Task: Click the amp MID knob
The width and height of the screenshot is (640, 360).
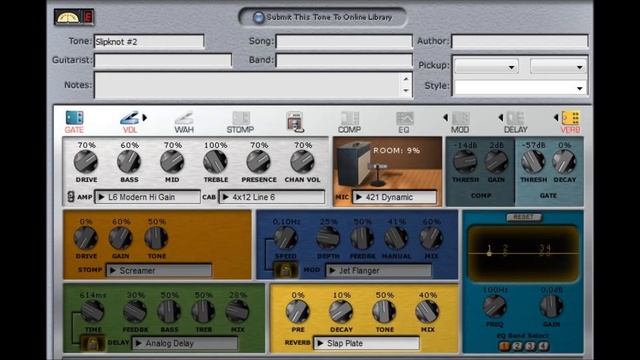Action: (x=172, y=162)
